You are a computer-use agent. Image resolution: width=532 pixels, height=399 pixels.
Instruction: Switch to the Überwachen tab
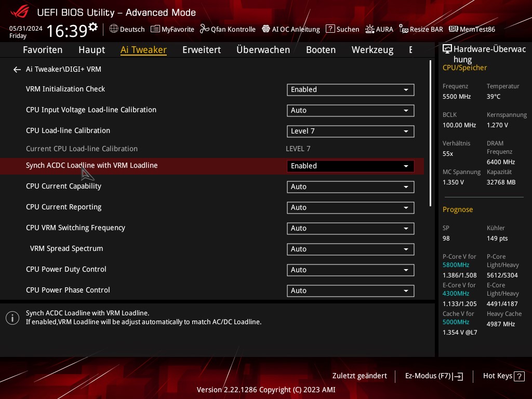coord(263,50)
